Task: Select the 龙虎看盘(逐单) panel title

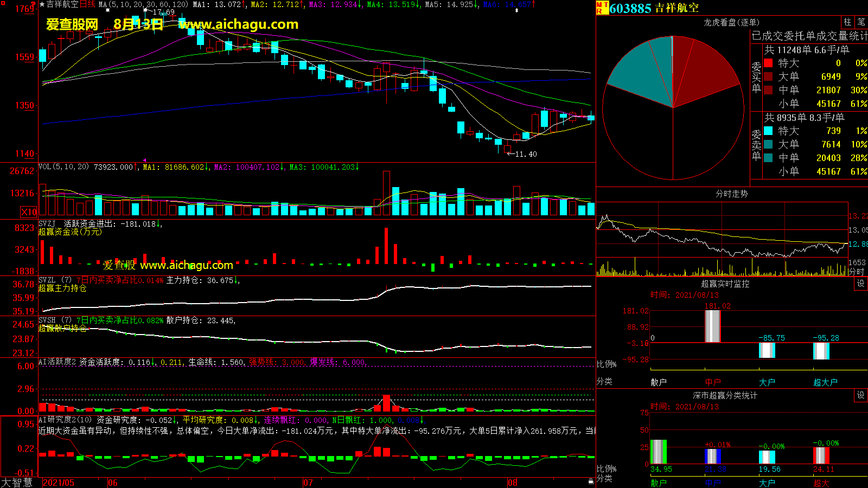Action: [x=731, y=22]
